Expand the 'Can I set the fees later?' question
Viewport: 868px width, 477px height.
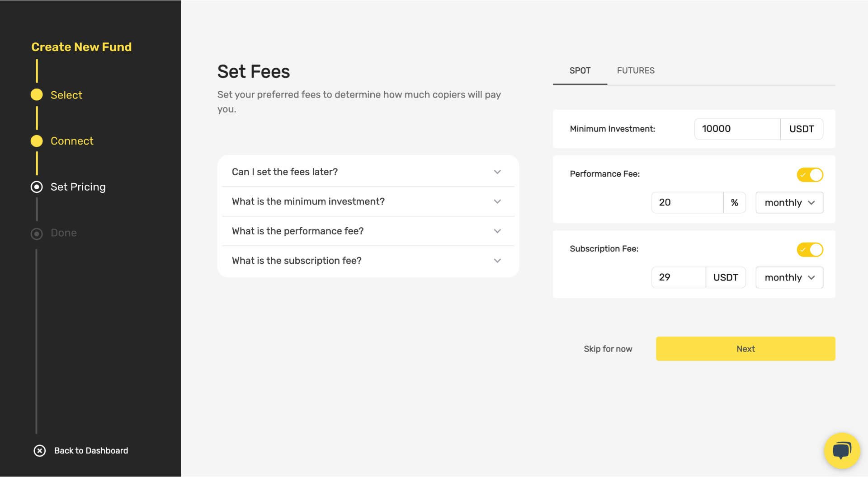click(x=368, y=172)
